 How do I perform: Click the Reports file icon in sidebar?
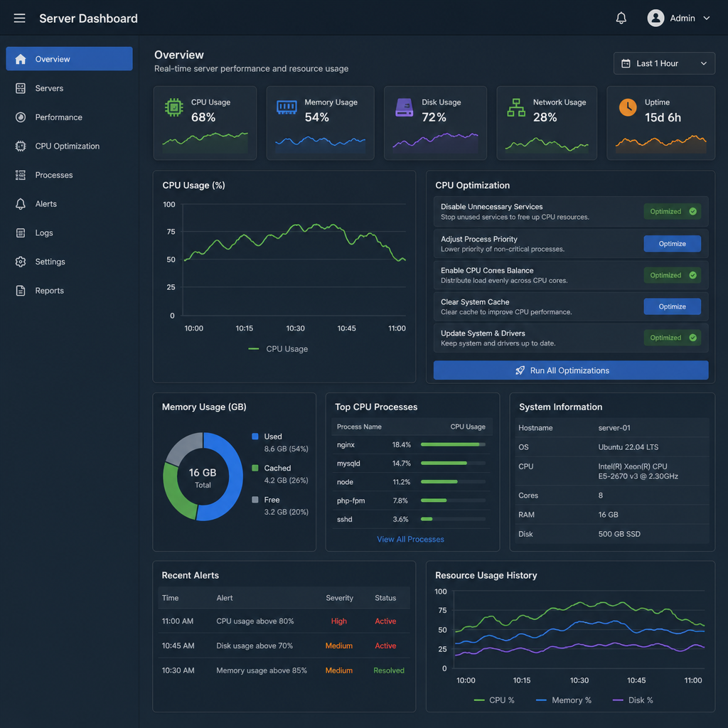tap(21, 291)
